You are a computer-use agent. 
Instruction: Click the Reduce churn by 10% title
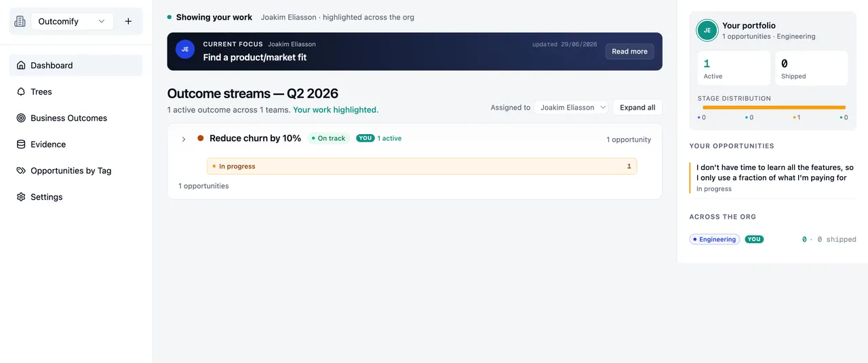255,138
